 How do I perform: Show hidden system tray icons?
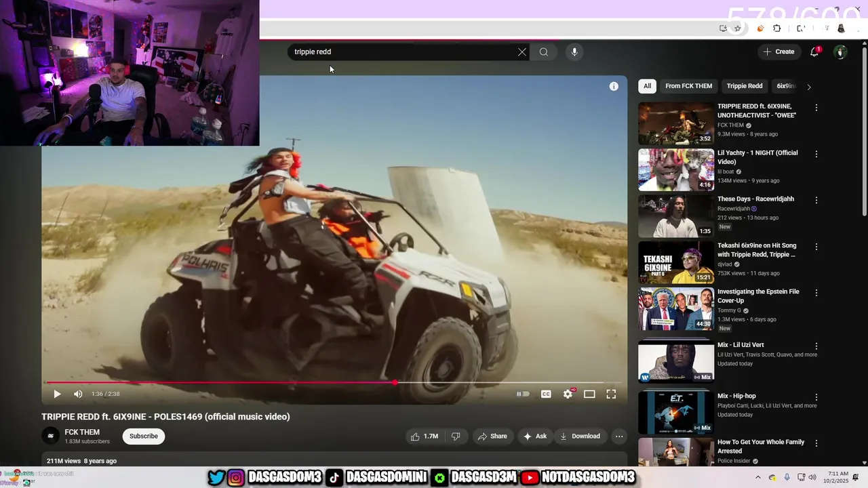pyautogui.click(x=758, y=477)
